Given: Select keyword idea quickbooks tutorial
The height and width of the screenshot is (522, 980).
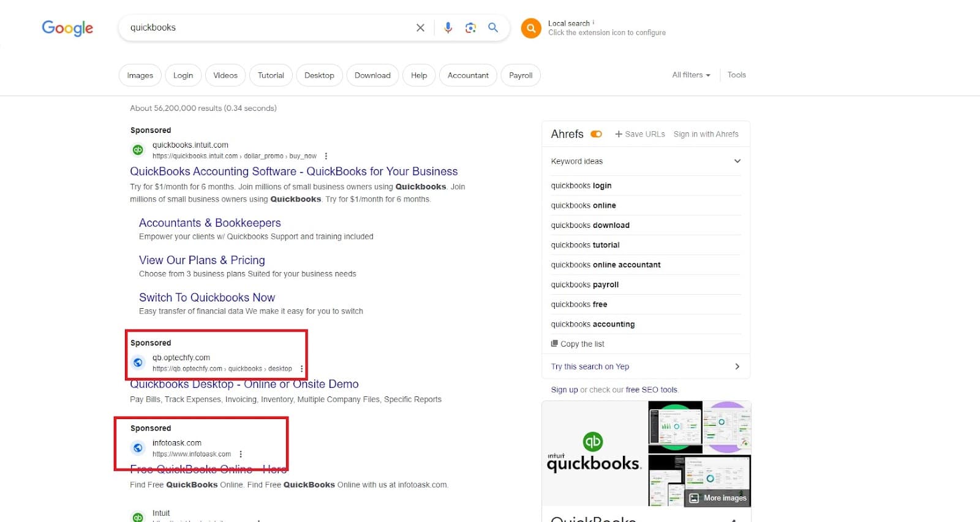Looking at the screenshot, I should 586,245.
